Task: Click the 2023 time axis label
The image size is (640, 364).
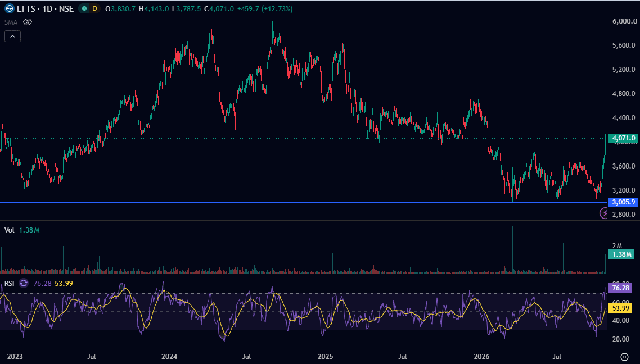Action: coord(15,357)
